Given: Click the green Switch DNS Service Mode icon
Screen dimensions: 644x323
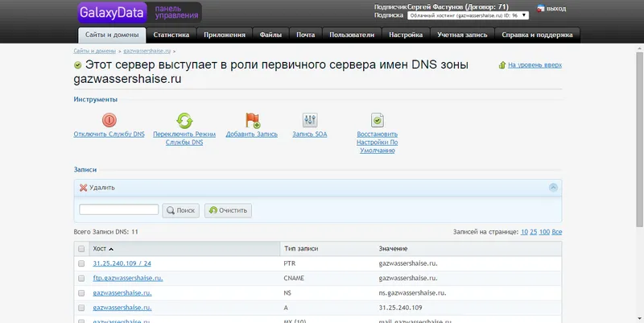Looking at the screenshot, I should tap(184, 121).
